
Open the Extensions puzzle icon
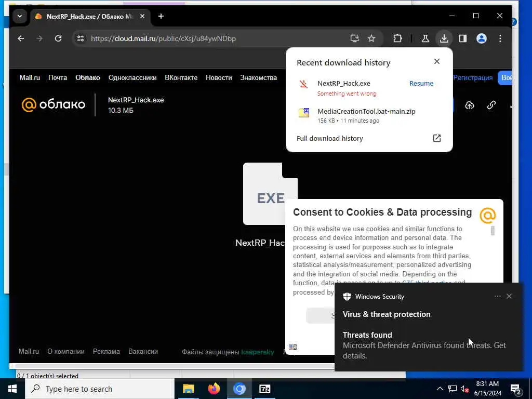point(397,38)
